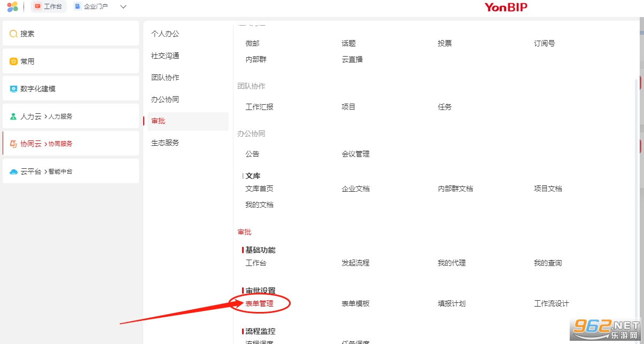Screen dimensions: 644x344
Task: Click the 协同云 icon
Action: click(13, 144)
